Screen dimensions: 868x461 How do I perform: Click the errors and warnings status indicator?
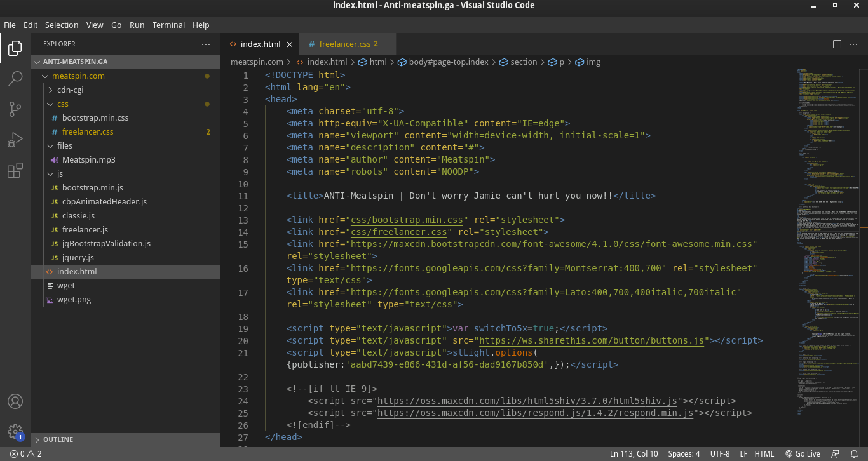[x=26, y=454]
